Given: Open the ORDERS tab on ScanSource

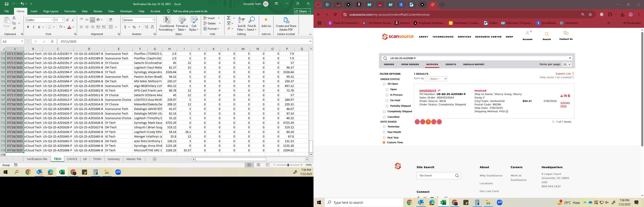Looking at the screenshot, I should (389, 64).
